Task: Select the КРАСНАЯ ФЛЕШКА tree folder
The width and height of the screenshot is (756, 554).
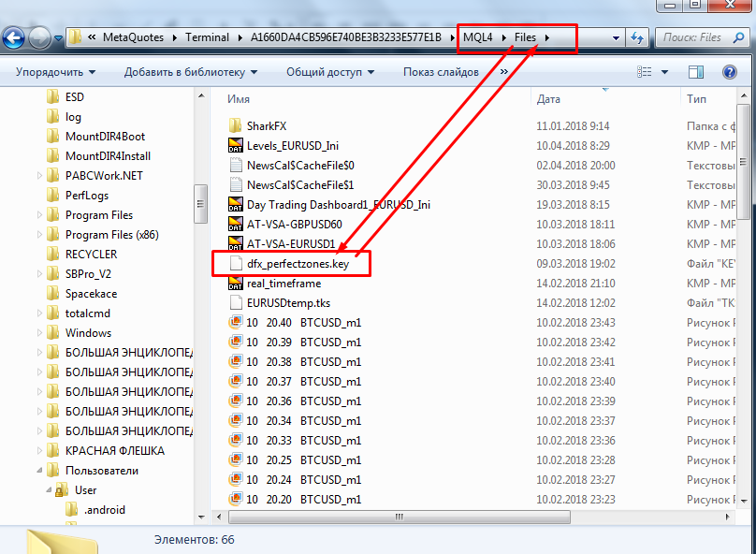Action: (x=115, y=451)
